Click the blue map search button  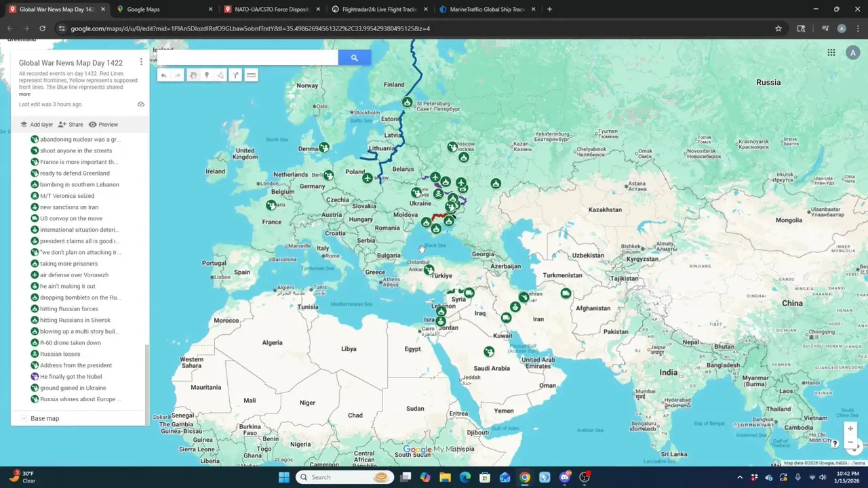tap(354, 58)
